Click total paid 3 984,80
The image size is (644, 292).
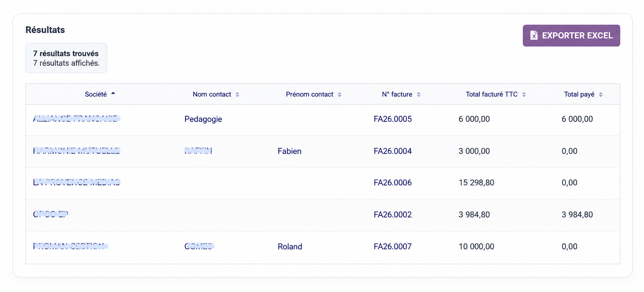tap(577, 215)
